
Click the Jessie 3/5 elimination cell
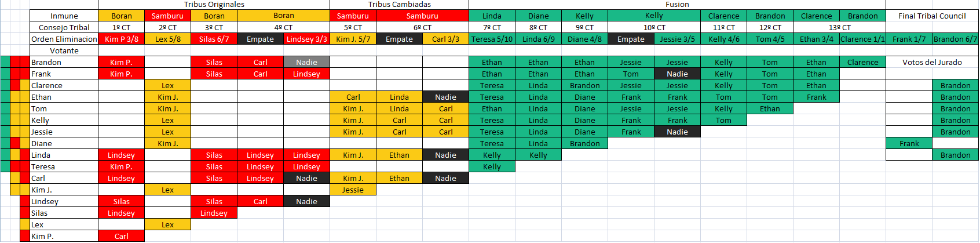[x=677, y=39]
